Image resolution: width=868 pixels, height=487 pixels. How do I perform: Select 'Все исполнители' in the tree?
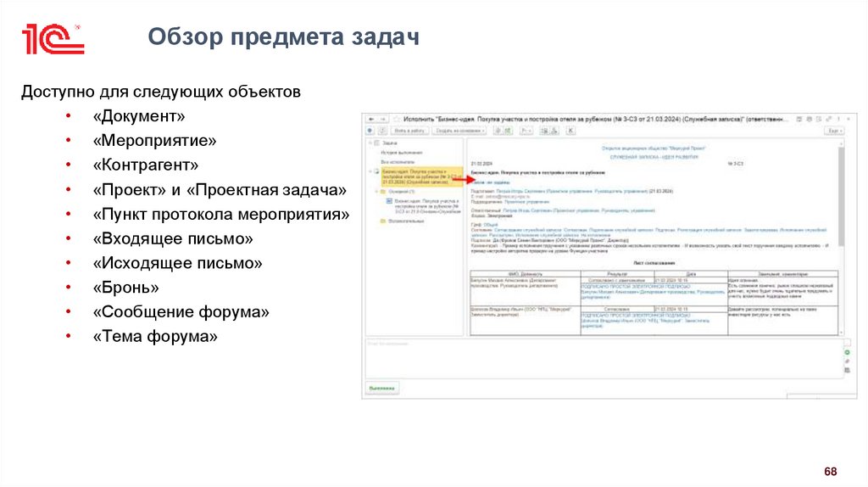pos(398,162)
